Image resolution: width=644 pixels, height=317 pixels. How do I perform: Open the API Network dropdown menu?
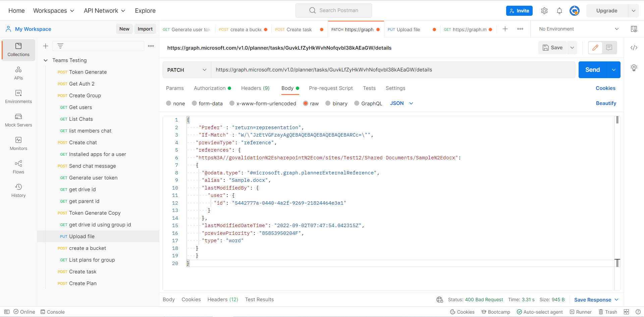coord(104,11)
